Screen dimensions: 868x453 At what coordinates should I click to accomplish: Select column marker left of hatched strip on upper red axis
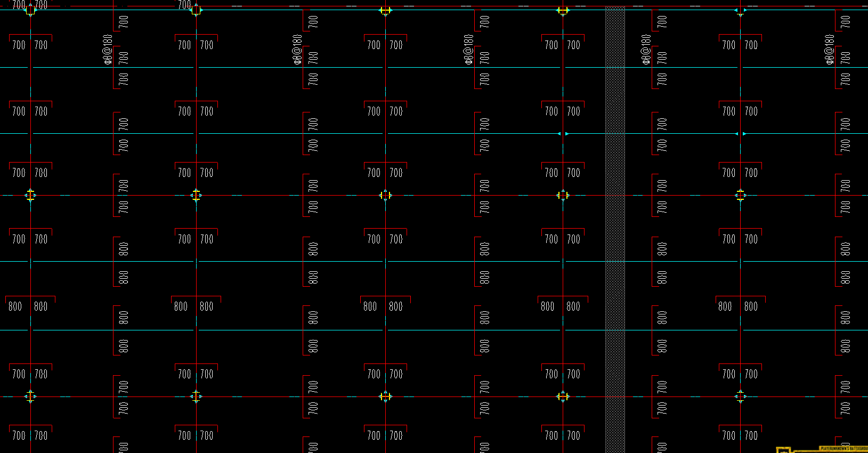point(563,196)
